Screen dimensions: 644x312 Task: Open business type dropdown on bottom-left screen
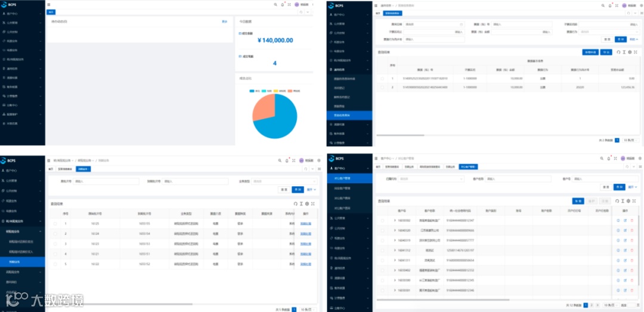coord(284,181)
